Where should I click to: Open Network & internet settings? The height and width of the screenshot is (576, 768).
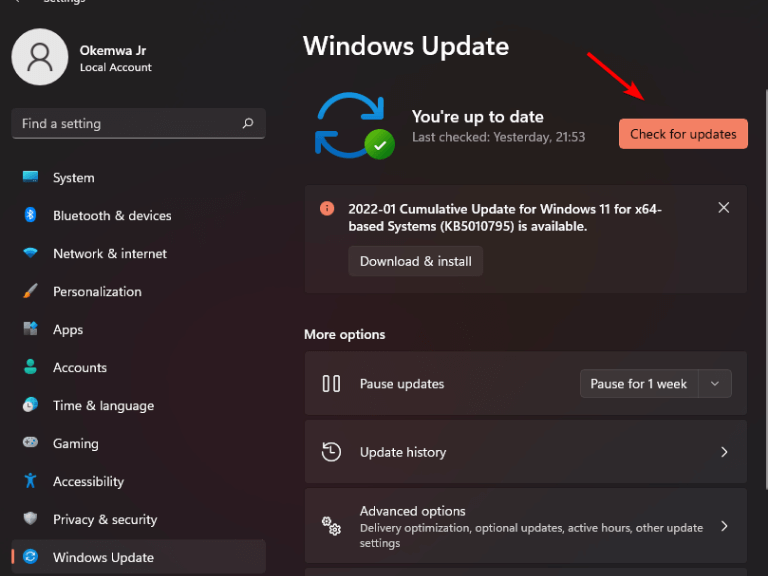[139, 253]
